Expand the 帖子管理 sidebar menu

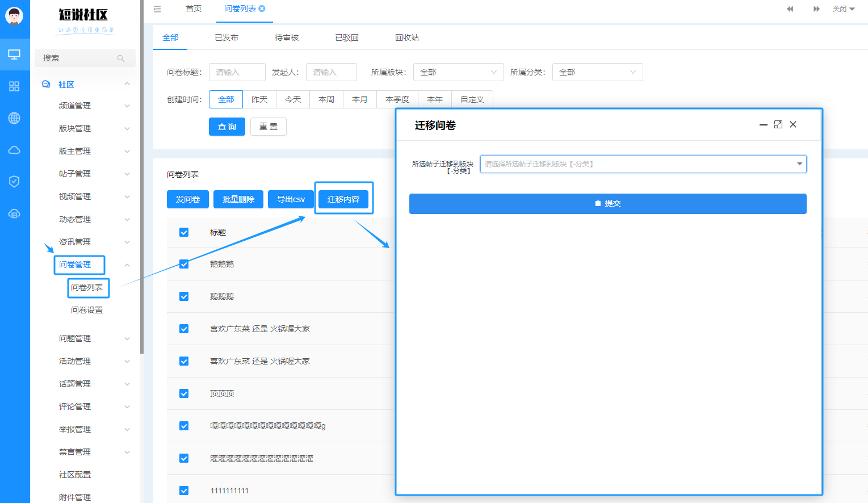click(x=93, y=174)
